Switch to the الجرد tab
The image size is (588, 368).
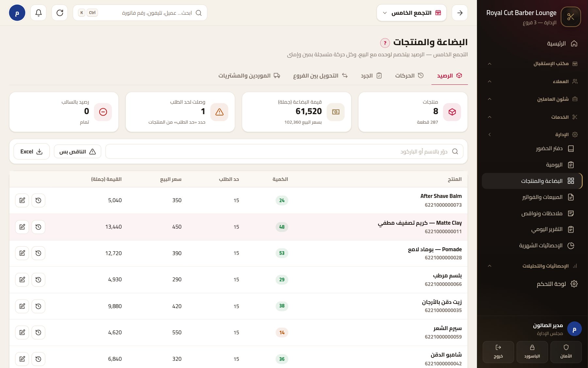point(371,76)
